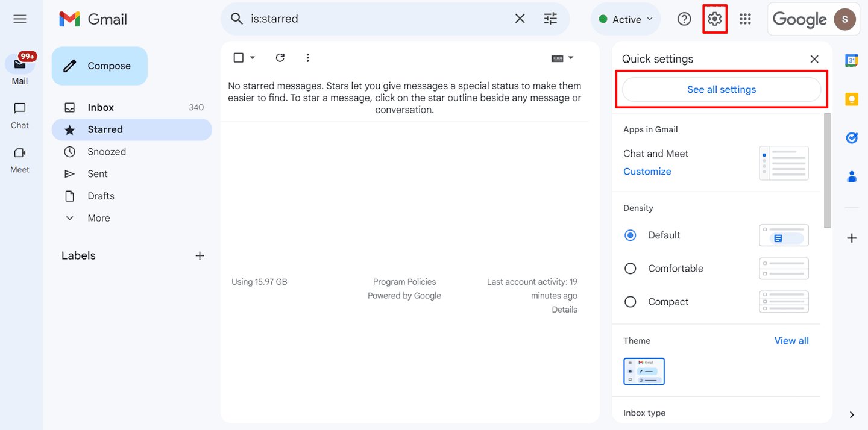Open the Support help icon

tap(684, 19)
